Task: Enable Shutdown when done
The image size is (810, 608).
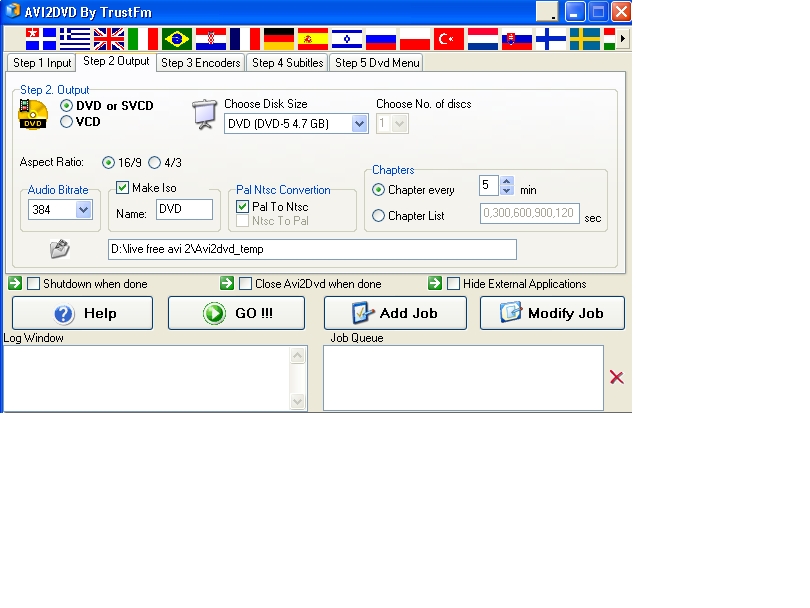Action: (x=33, y=284)
